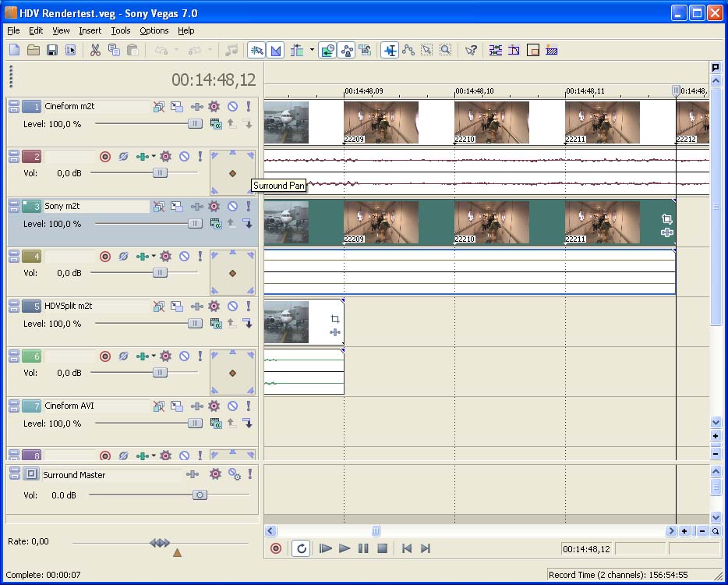Open project Properties toolbar icon

[71, 50]
